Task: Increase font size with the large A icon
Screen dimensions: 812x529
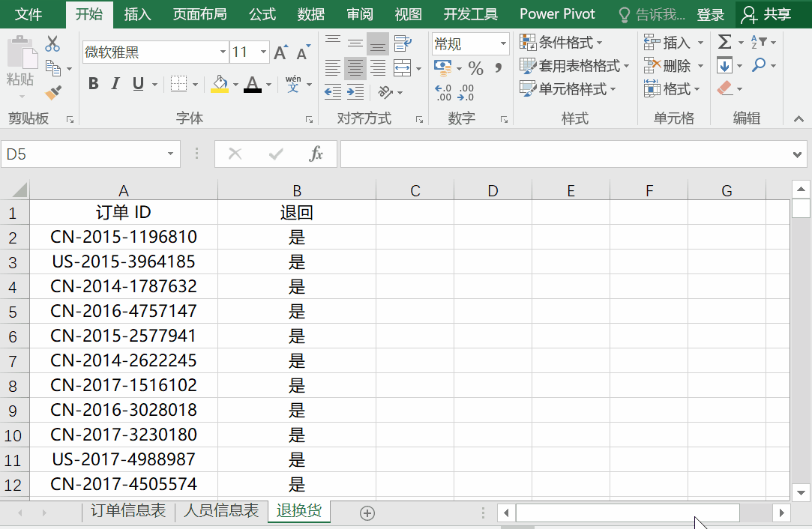Action: (280, 52)
